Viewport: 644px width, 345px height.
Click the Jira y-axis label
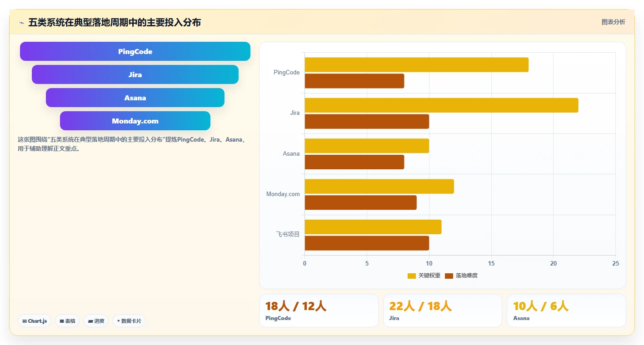pyautogui.click(x=295, y=113)
